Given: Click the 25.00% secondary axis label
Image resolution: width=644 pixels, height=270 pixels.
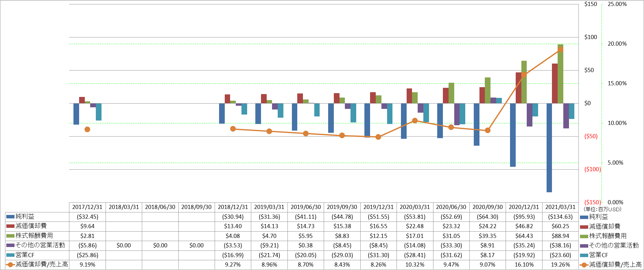Looking at the screenshot, I should click(617, 4).
